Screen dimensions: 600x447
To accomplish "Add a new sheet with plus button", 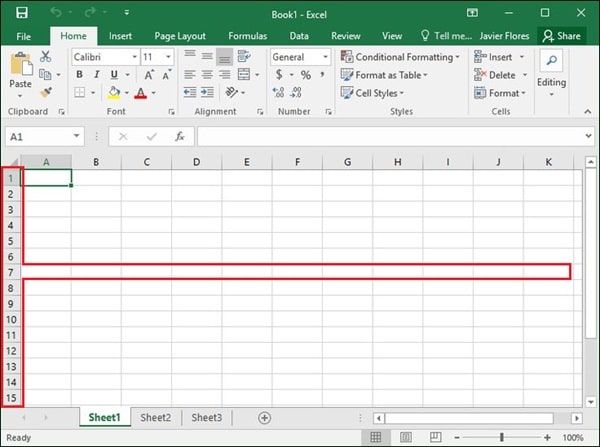I will pyautogui.click(x=264, y=418).
